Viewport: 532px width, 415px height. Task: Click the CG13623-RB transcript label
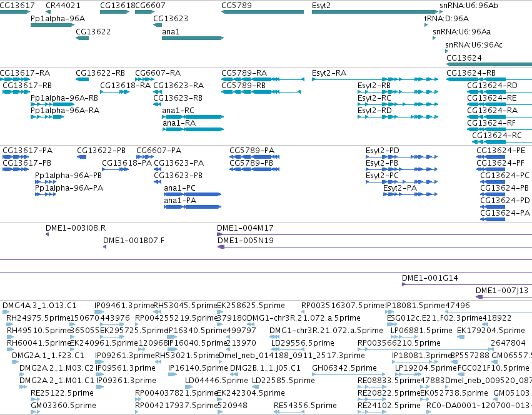(178, 98)
